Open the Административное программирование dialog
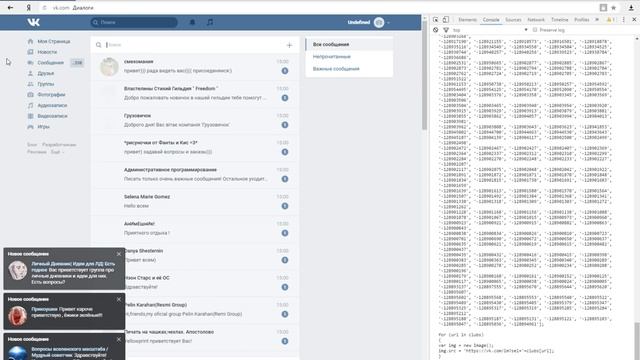The height and width of the screenshot is (360, 640). [195, 175]
